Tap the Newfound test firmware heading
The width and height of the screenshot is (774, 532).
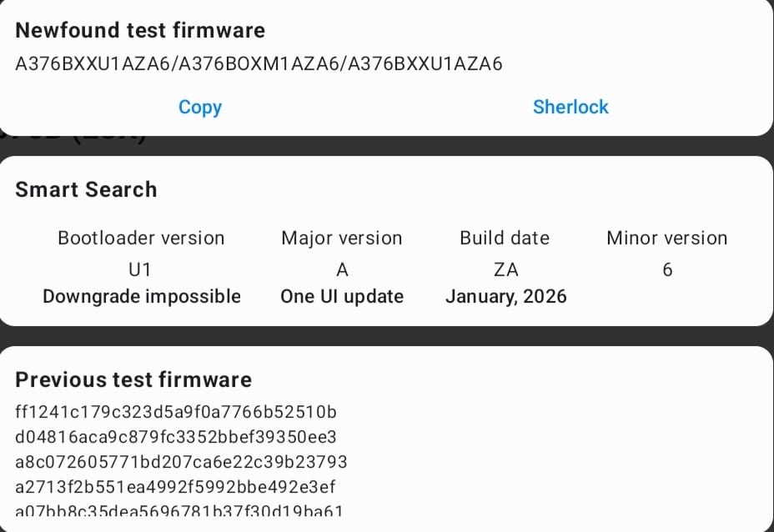[140, 30]
